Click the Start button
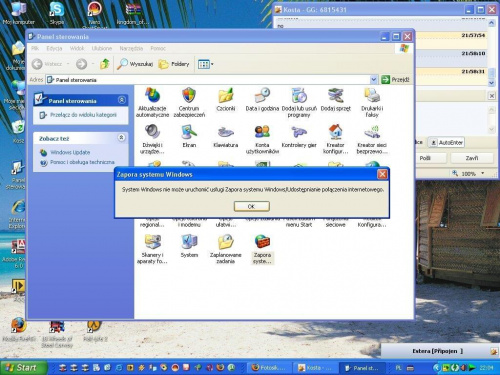500x375 pixels. [x=23, y=368]
